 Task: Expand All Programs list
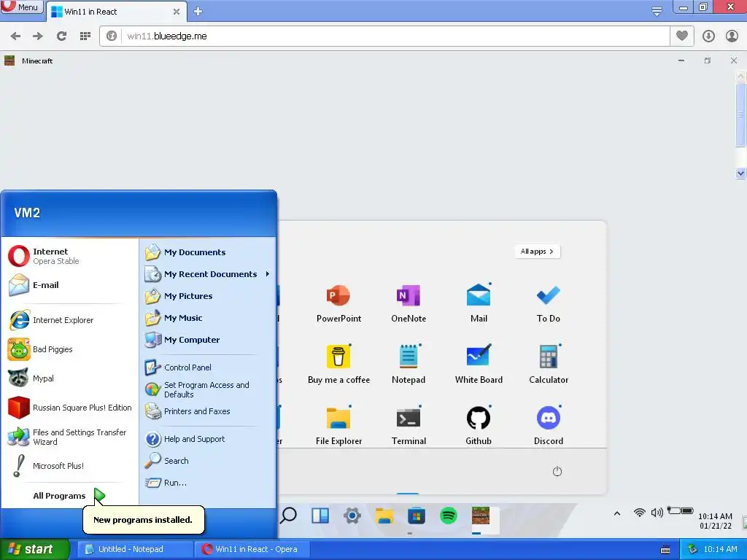69,496
